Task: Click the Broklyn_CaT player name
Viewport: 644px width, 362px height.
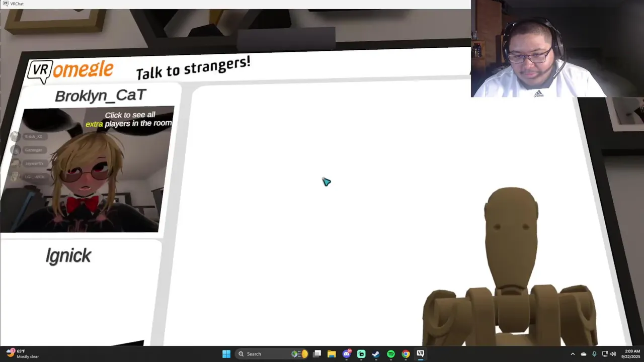Action: (x=101, y=96)
